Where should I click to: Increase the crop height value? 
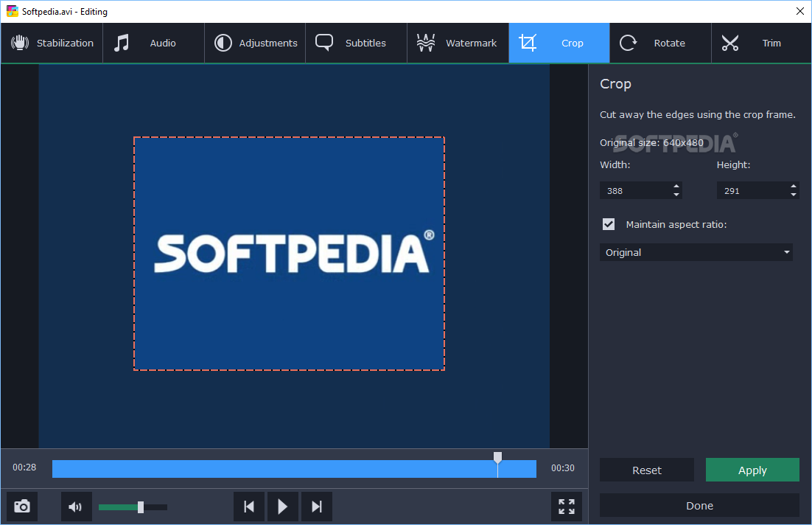[794, 186]
